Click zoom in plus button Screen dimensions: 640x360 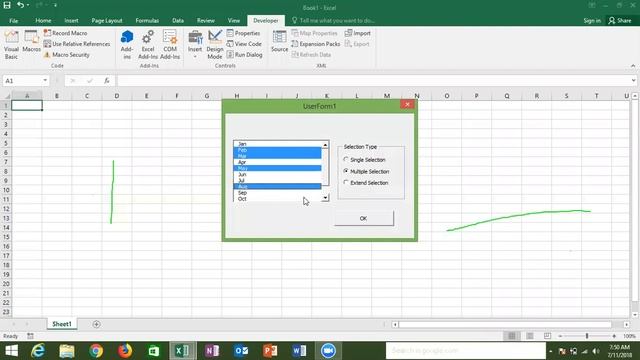click(x=614, y=336)
